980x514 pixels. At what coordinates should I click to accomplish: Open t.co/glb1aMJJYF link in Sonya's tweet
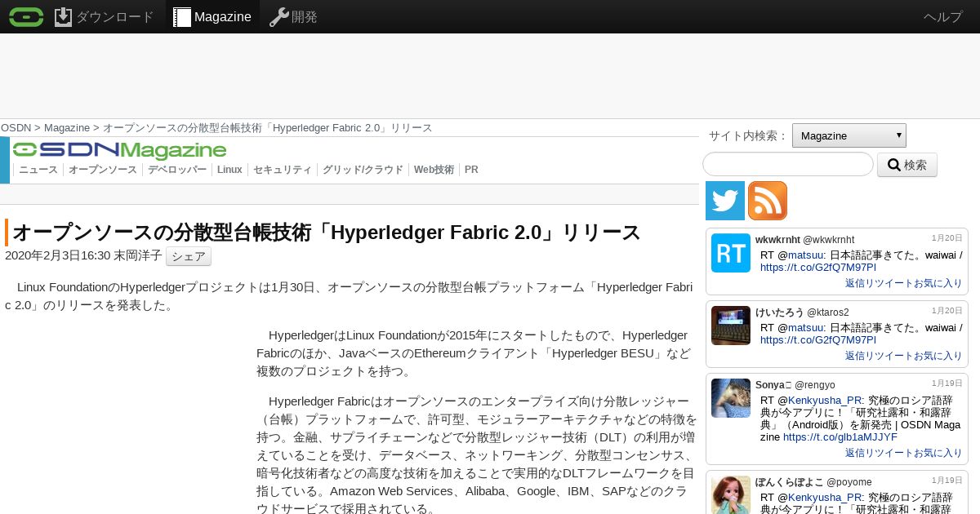(x=840, y=437)
